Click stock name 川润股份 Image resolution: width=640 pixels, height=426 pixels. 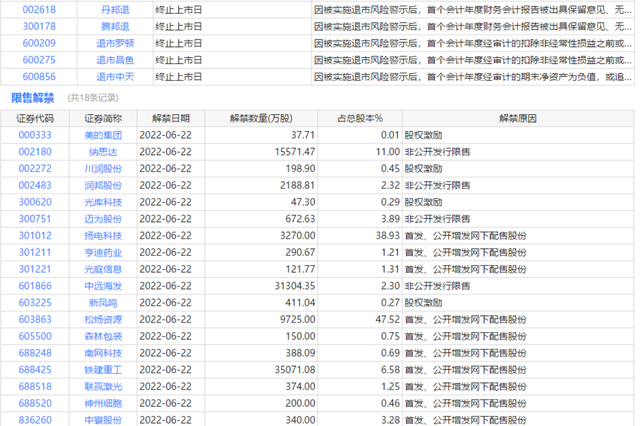103,169
